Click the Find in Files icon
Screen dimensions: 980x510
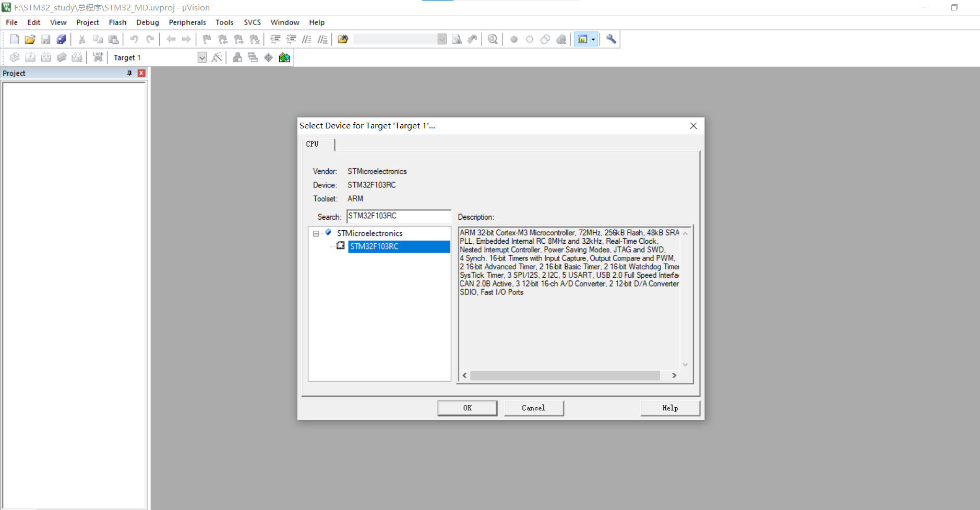(x=343, y=39)
